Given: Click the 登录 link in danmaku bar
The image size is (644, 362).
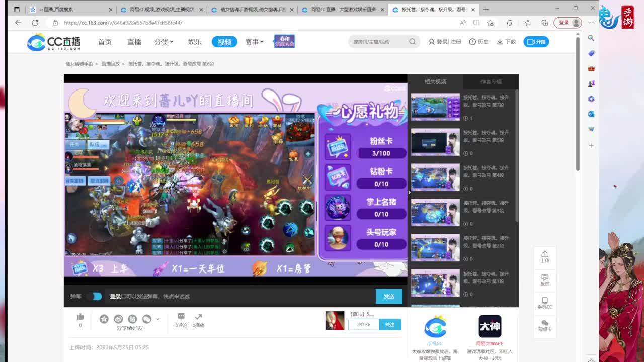Looking at the screenshot, I should point(115,296).
